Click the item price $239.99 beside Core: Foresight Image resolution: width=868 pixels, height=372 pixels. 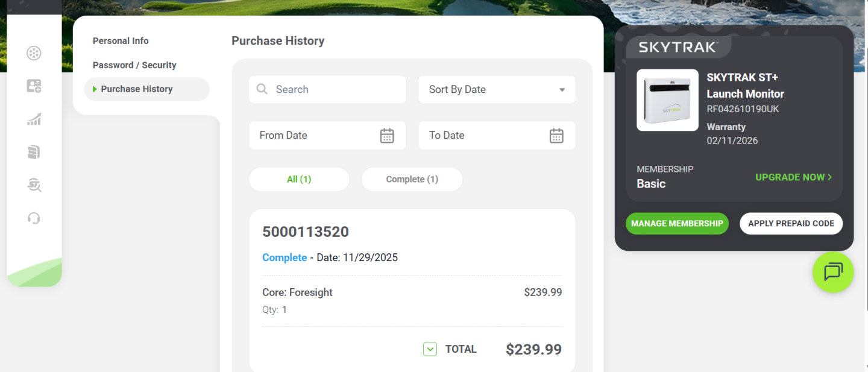543,292
